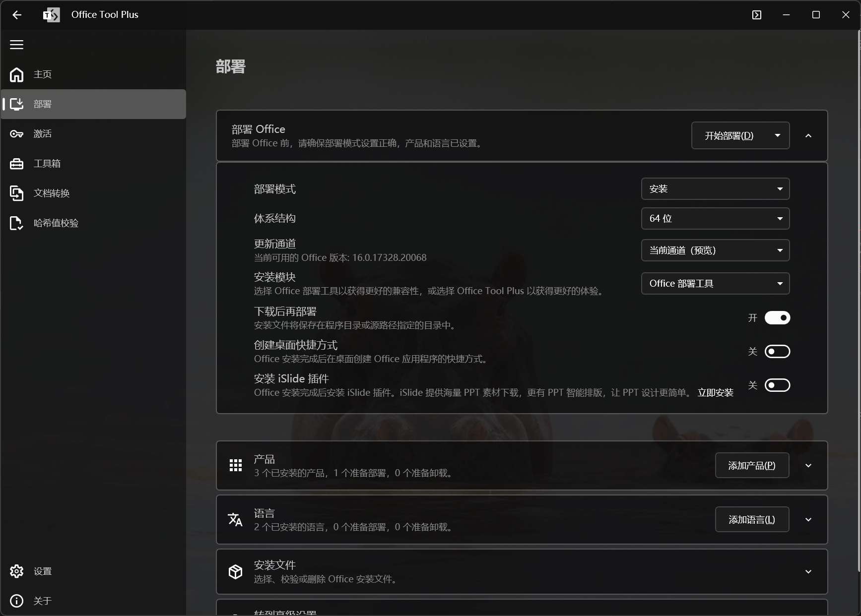Image resolution: width=861 pixels, height=616 pixels.
Task: Open 设置 gear icon in sidebar
Action: (x=16, y=571)
